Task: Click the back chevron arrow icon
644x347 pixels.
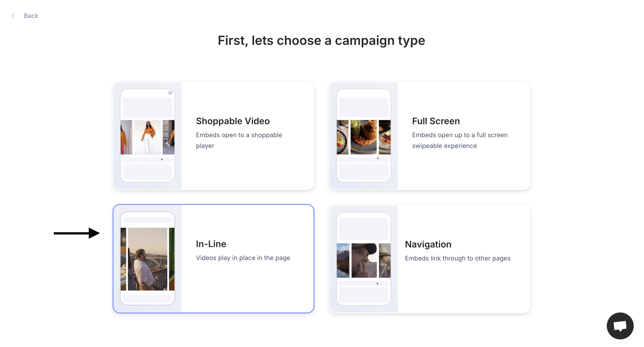Action: (13, 16)
